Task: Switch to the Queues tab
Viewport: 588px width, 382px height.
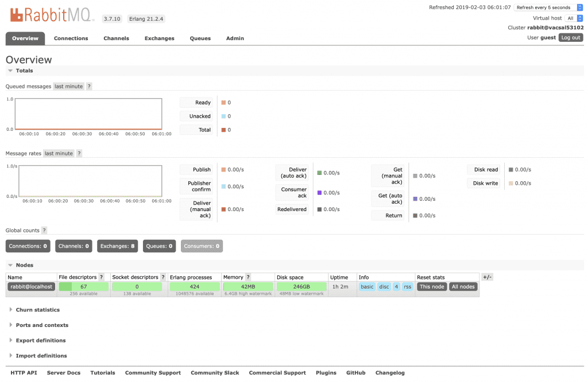Action: point(200,38)
